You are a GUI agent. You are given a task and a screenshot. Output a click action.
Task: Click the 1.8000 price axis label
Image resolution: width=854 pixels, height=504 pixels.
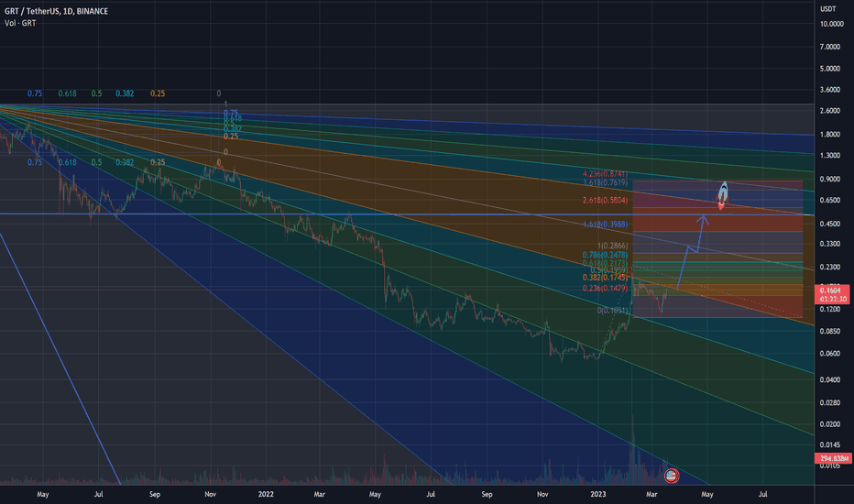[830, 135]
